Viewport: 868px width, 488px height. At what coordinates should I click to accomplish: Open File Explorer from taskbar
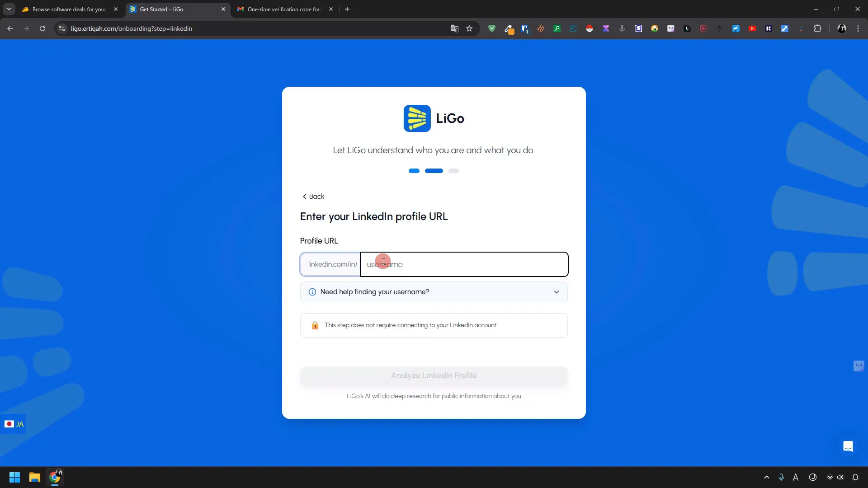coord(35,477)
